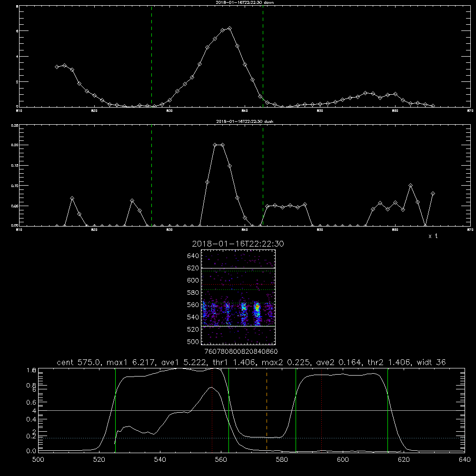Select the 'widt 36' value
Viewport: 476px width, 476px height.
coord(431,362)
